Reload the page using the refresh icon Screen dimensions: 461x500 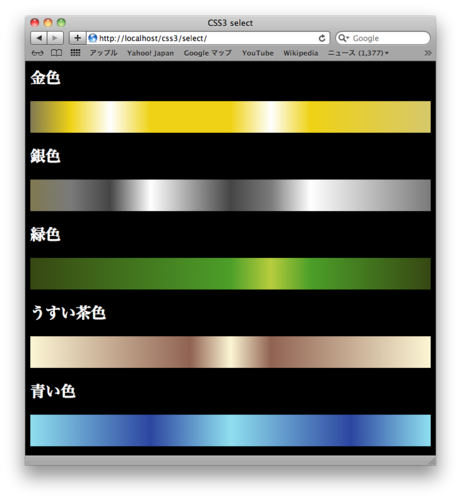(322, 38)
